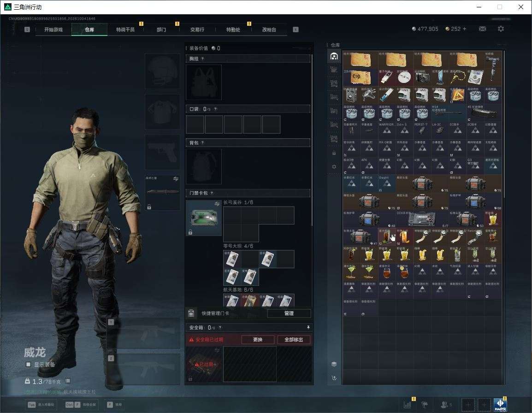
Task: Open the 特战干员 tab
Action: tap(125, 29)
